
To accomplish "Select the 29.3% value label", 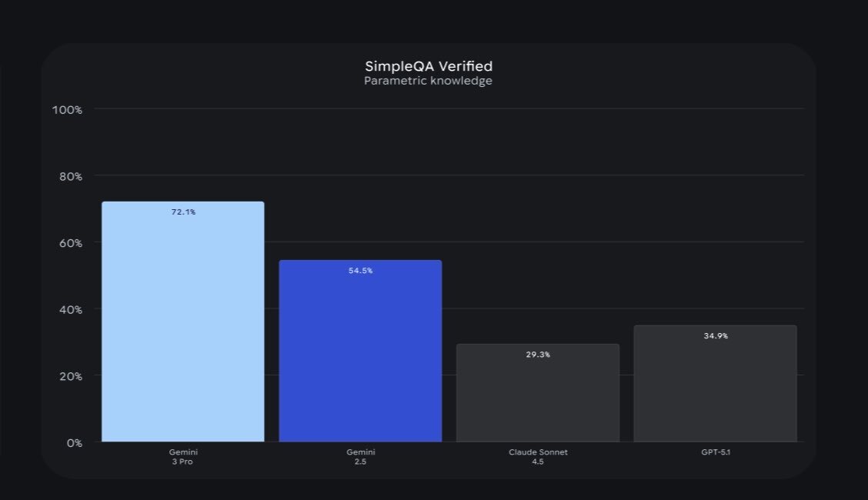I will click(538, 355).
